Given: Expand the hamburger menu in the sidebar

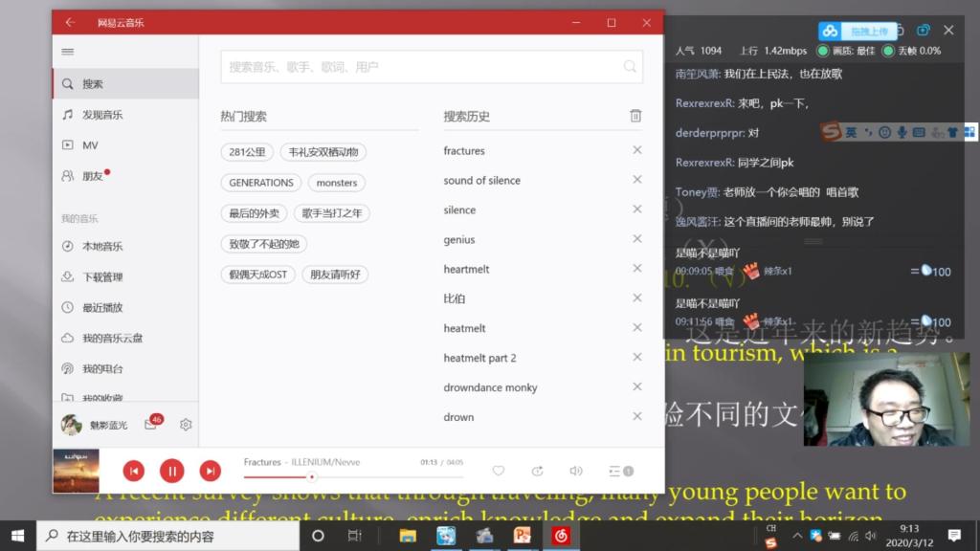Looking at the screenshot, I should [x=67, y=52].
